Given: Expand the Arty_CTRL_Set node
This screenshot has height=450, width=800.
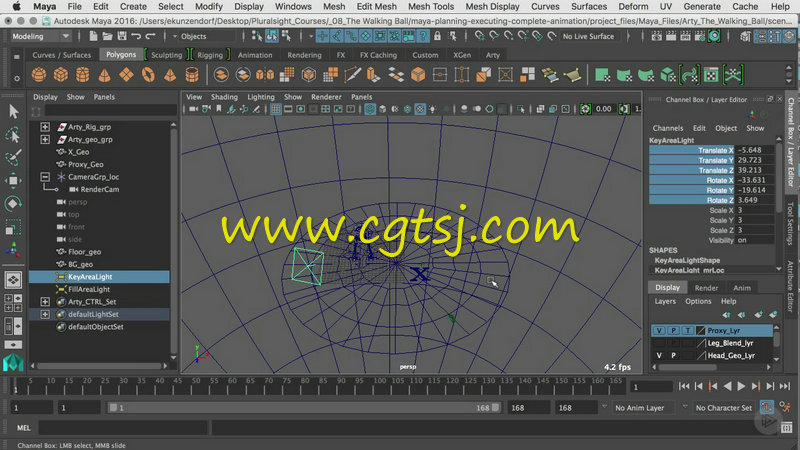Looking at the screenshot, I should tap(45, 302).
